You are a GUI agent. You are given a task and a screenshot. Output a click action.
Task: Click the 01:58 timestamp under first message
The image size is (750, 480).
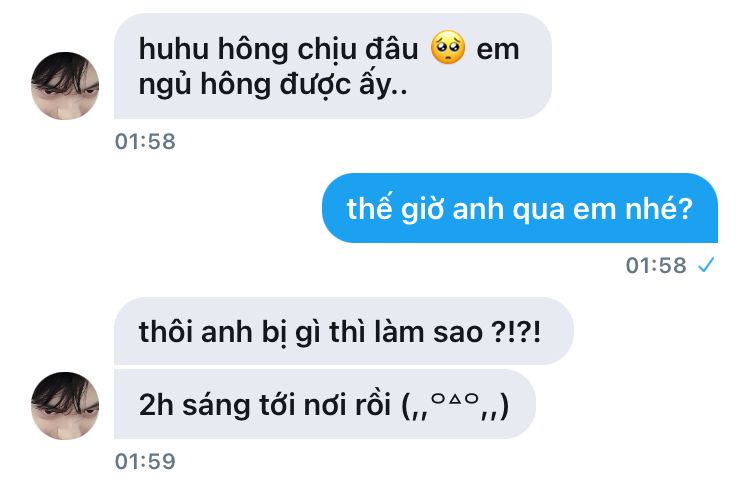coord(145,142)
